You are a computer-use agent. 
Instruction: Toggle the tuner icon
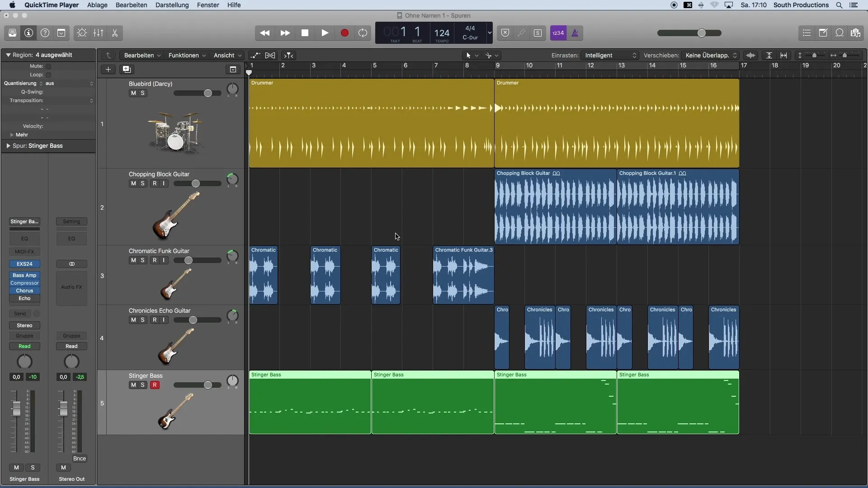[522, 33]
